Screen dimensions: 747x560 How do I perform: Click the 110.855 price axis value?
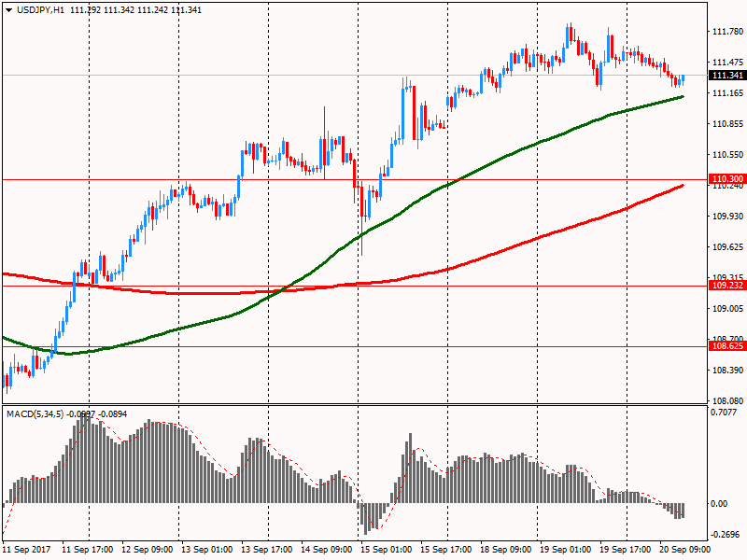[727, 124]
